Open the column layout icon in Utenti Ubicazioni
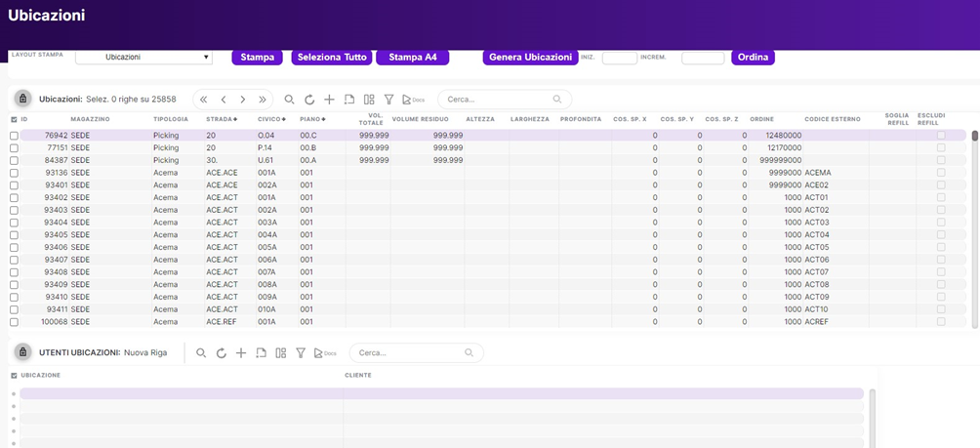 (x=280, y=353)
